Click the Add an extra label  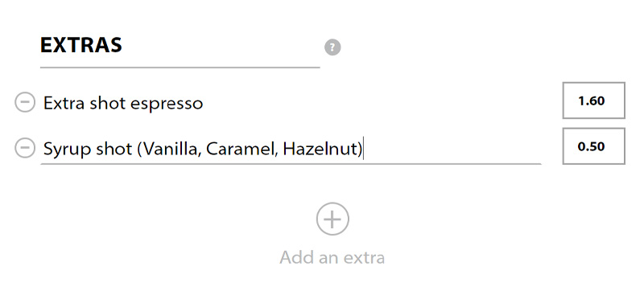pos(332,258)
